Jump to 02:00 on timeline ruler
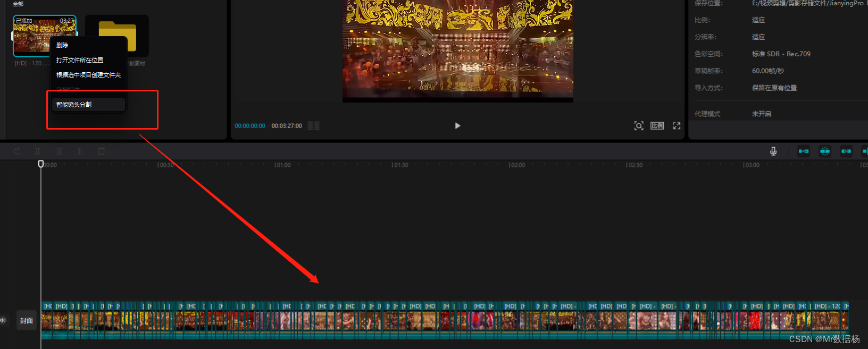The height and width of the screenshot is (349, 868). click(x=517, y=165)
